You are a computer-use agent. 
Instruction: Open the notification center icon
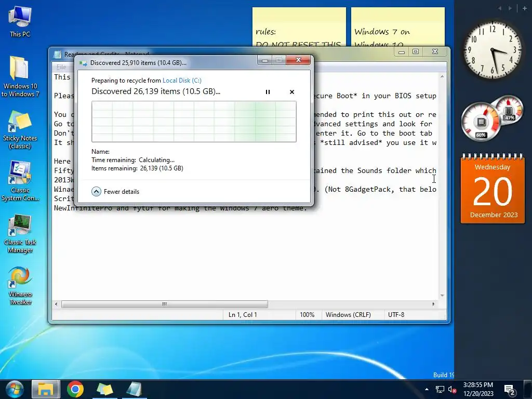pos(510,390)
